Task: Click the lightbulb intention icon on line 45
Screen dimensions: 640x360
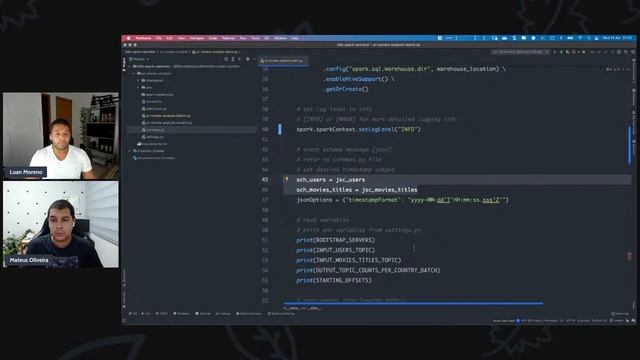Action: (x=287, y=179)
